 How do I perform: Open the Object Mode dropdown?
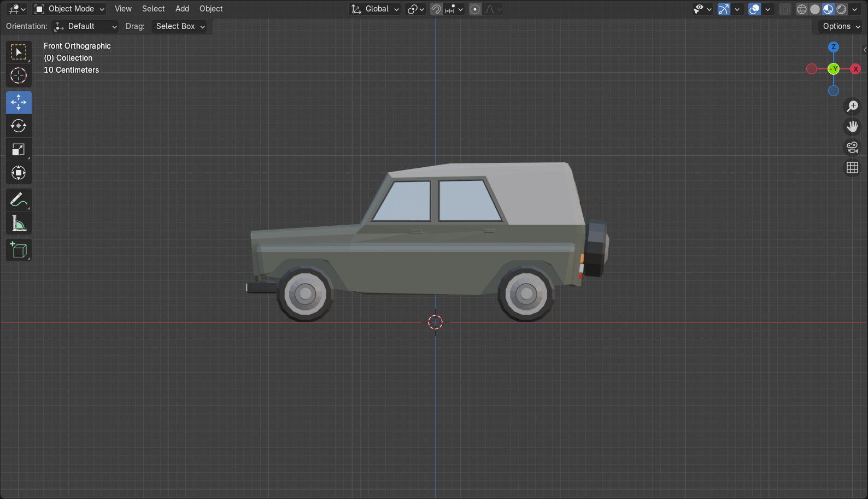point(69,9)
